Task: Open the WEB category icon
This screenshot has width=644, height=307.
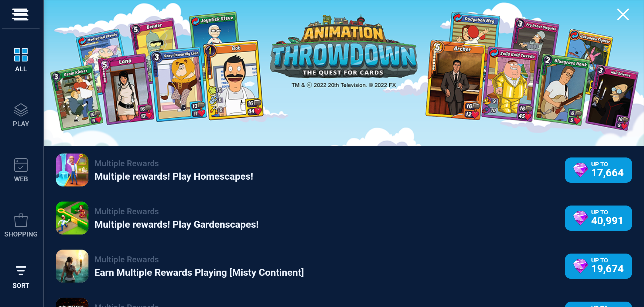Action: (x=21, y=165)
